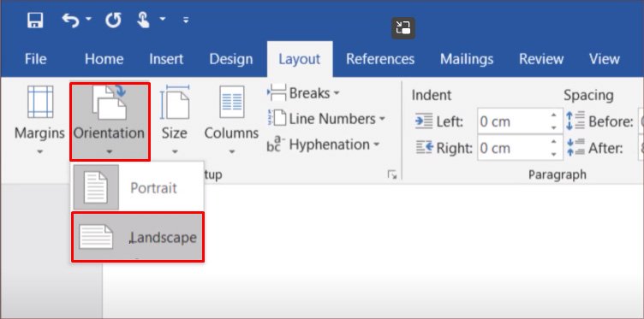Increase the Left indent value
Image resolution: width=644 pixels, height=319 pixels.
554,115
